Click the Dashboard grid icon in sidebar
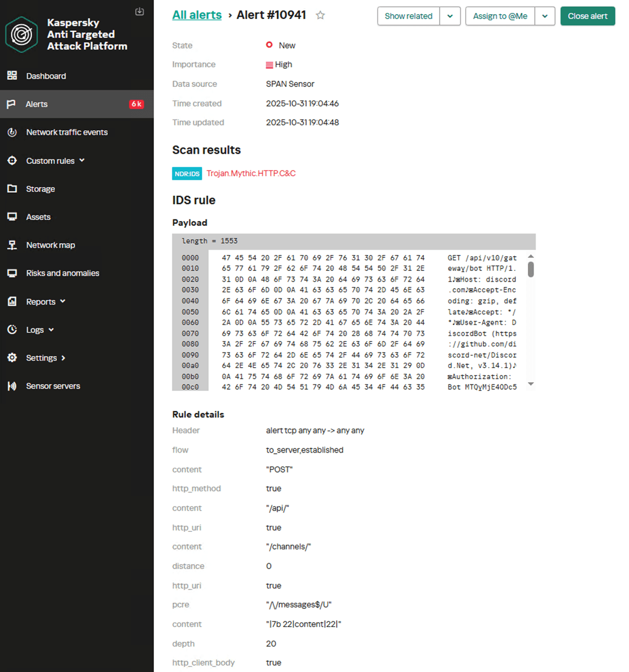Image resolution: width=629 pixels, height=672 pixels. point(12,76)
